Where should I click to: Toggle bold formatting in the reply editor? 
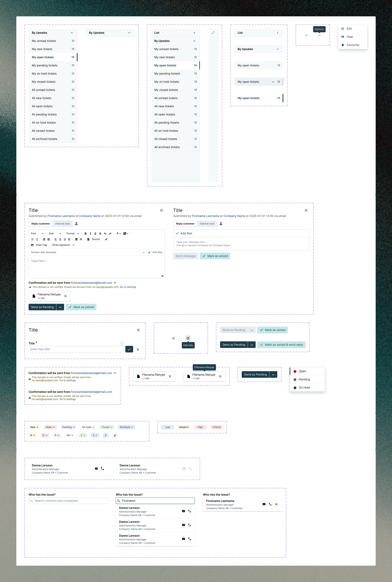[x=86, y=233]
